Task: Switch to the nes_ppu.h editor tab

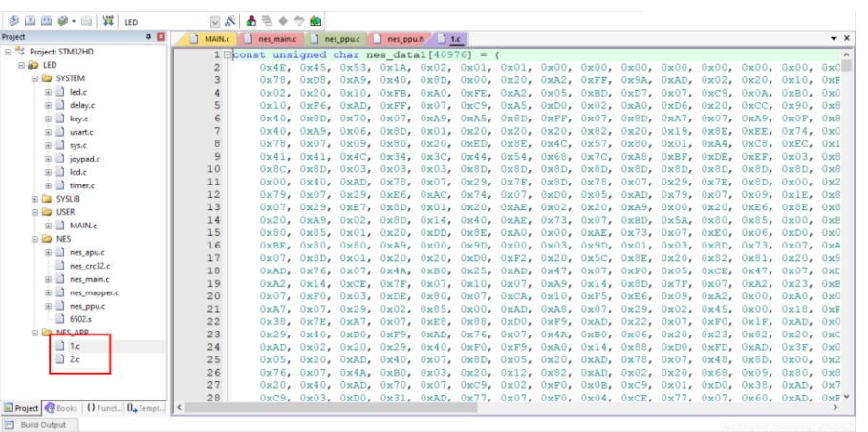Action: tap(399, 39)
